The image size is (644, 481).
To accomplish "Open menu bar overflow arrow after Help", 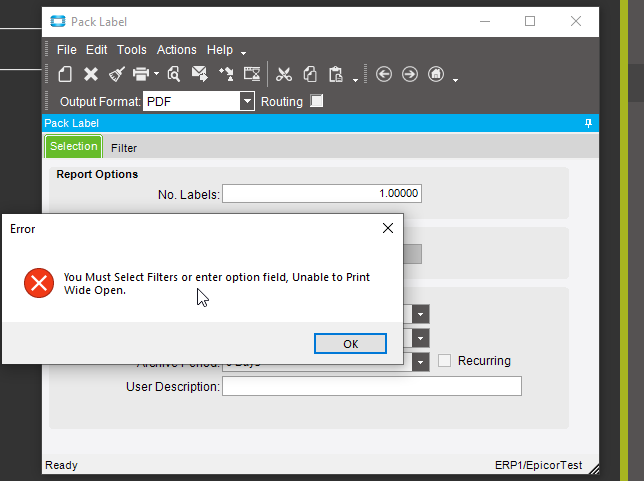I will click(x=243, y=53).
